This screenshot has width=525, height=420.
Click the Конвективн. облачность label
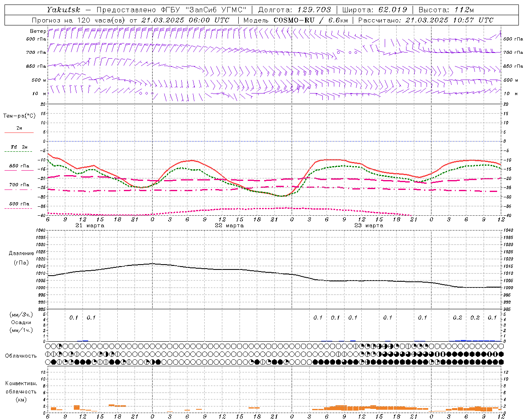(x=21, y=391)
